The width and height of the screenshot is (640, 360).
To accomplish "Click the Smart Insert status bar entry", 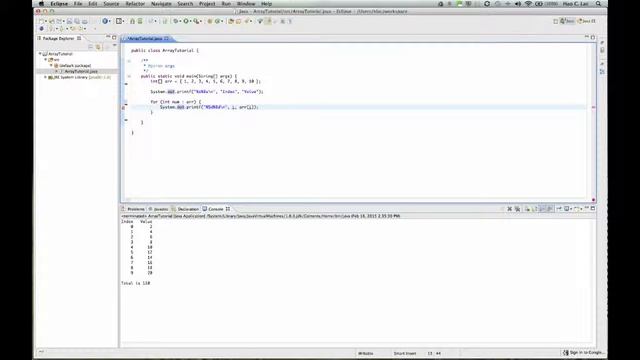I will (405, 353).
